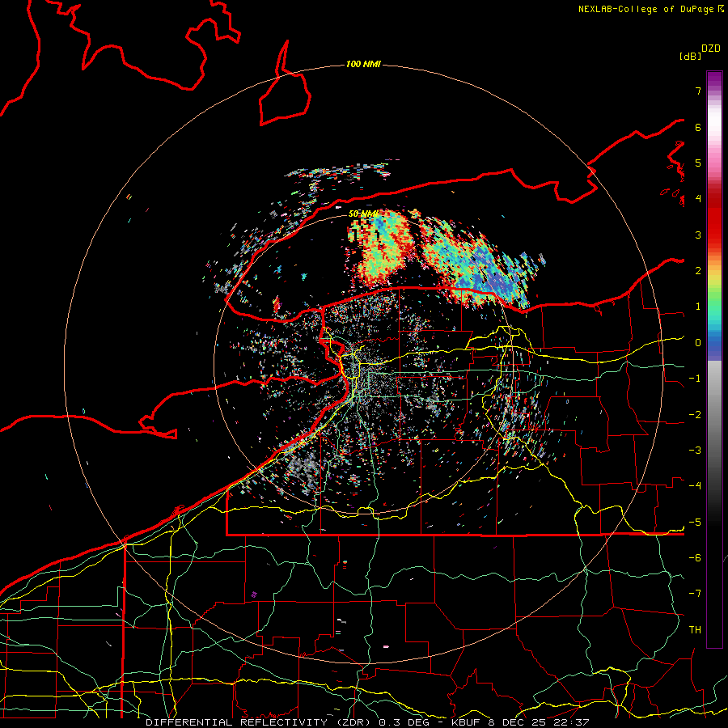The width and height of the screenshot is (728, 728).
Task: Click the small gray echo patch southwest of the radar
Action: pyautogui.click(x=304, y=466)
